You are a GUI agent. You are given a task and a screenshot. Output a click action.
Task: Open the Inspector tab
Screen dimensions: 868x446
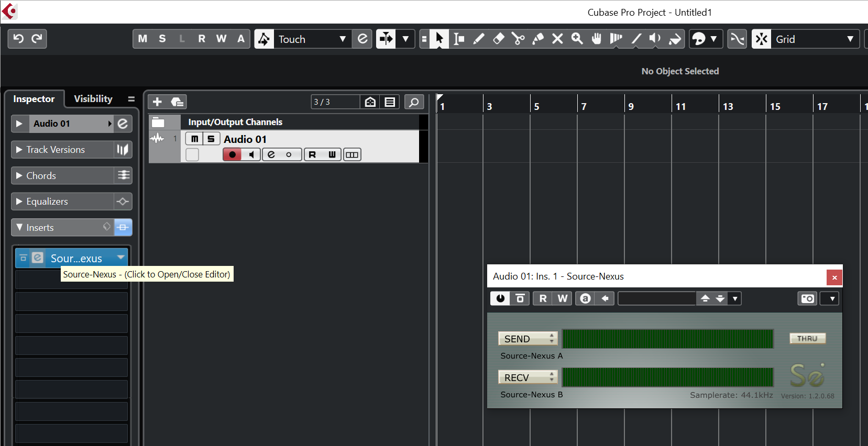[x=34, y=99]
